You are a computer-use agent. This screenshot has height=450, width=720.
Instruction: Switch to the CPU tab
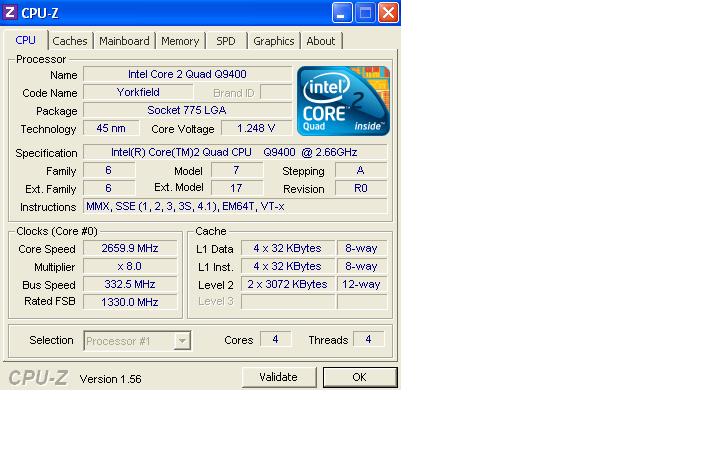(25, 40)
